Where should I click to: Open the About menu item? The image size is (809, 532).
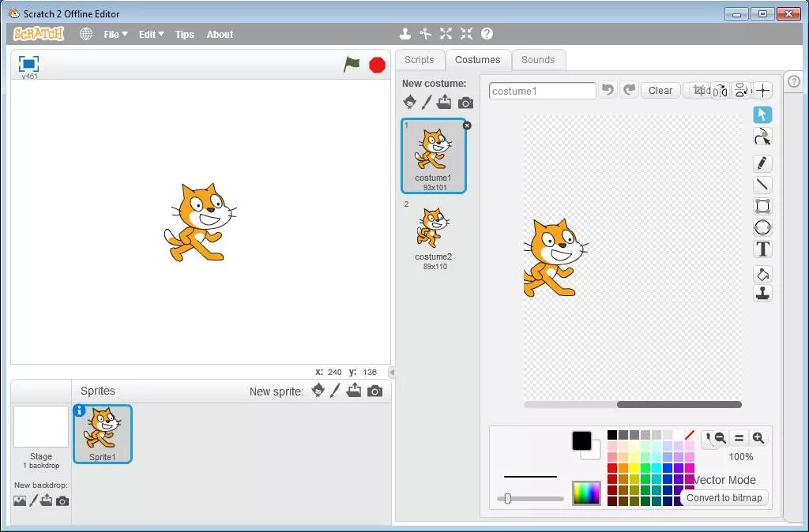(x=220, y=34)
